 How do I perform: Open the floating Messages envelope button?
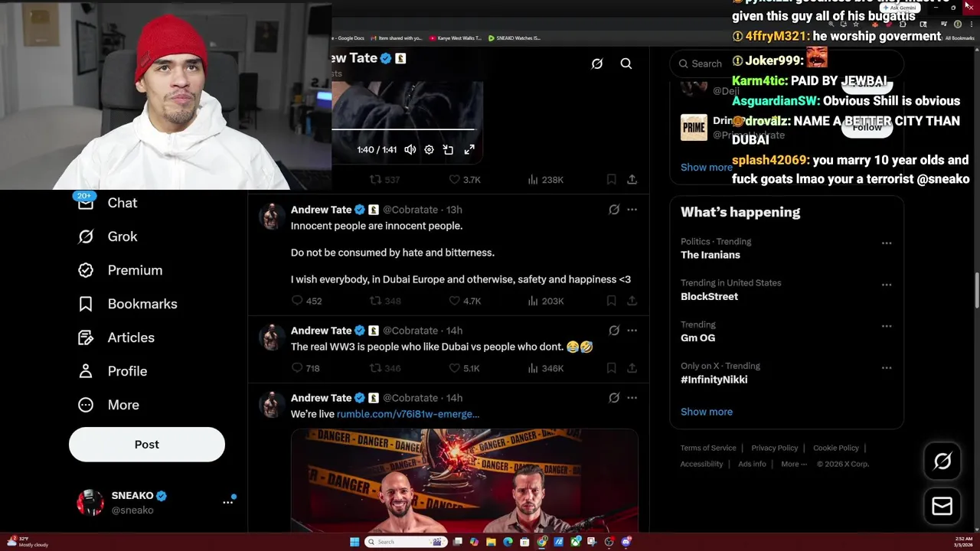942,506
